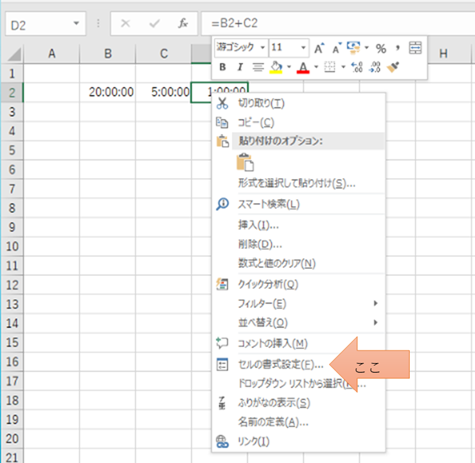Screen dimensions: 475x463
Task: Open スマート検索(L)
Action: pos(298,204)
